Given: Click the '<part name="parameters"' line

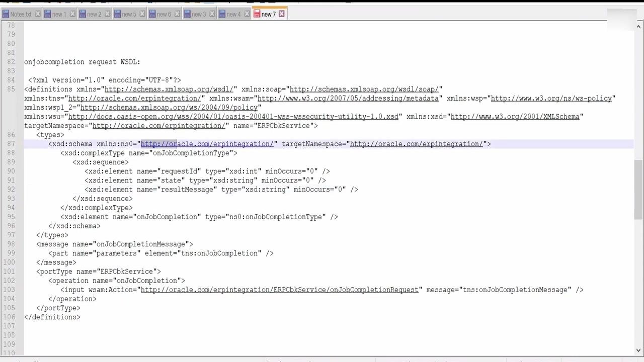Looking at the screenshot, I should 161,253.
